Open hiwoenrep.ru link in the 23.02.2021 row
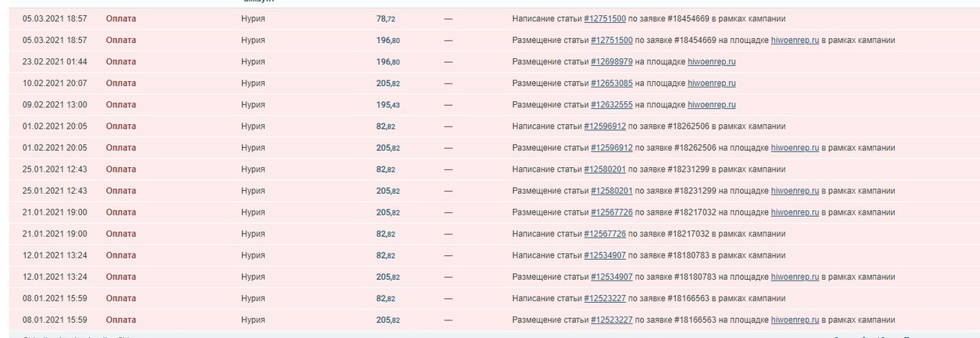The height and width of the screenshot is (338, 980). click(711, 61)
